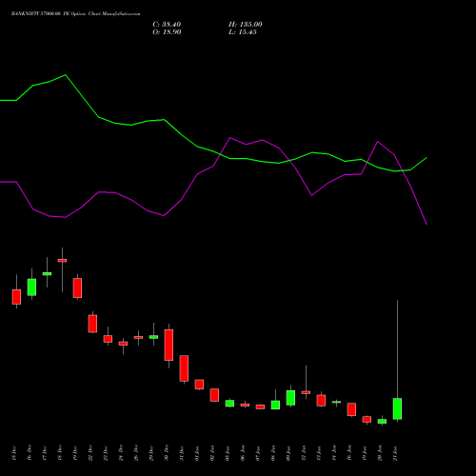This screenshot has height=476, width=476.
Task: Select the red candle for 19 Dec
Action: [77, 288]
